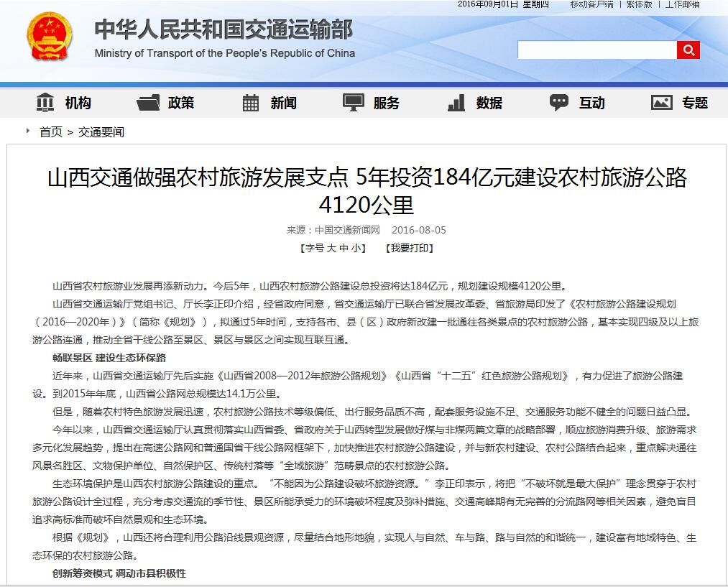Click the 专题 picture icon
This screenshot has height=587, width=728.
662,103
